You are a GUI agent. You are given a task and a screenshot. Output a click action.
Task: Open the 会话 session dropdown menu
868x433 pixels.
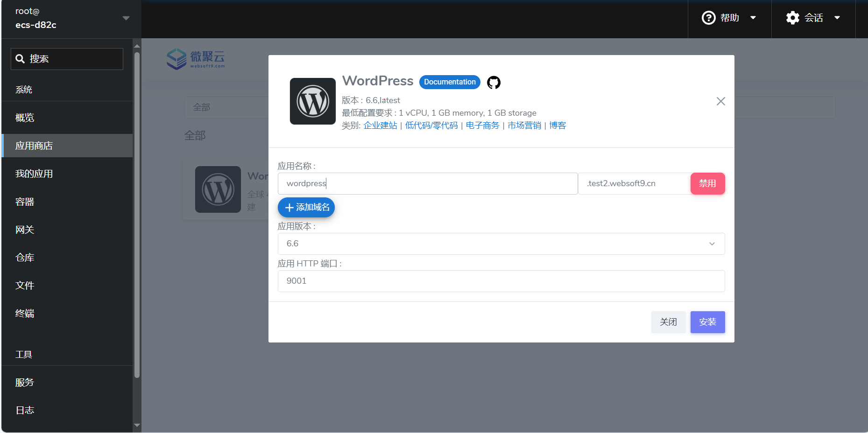[x=813, y=18]
